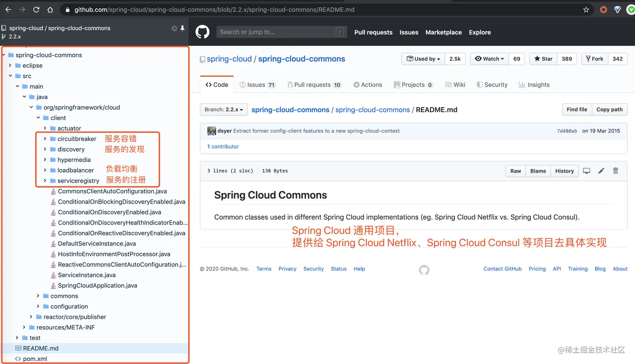Click in the search or jump to field
Screen dimensions: 635x364
point(281,31)
